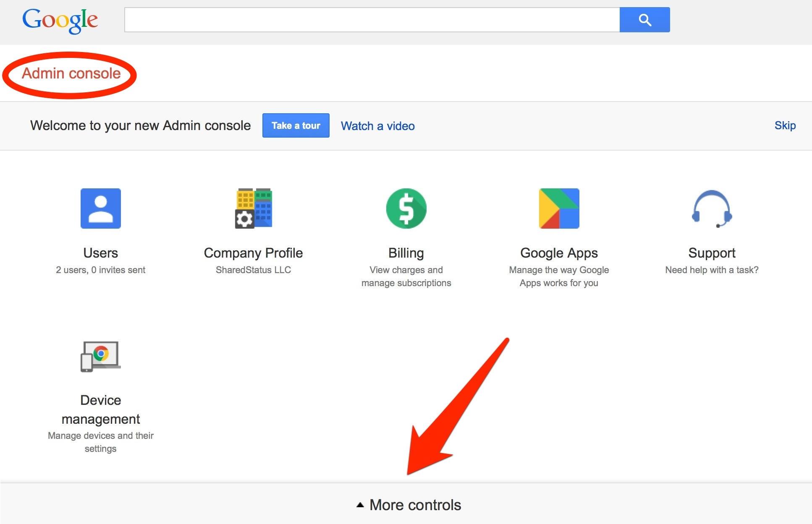The image size is (812, 524).
Task: Open the Support headset icon
Action: [712, 209]
